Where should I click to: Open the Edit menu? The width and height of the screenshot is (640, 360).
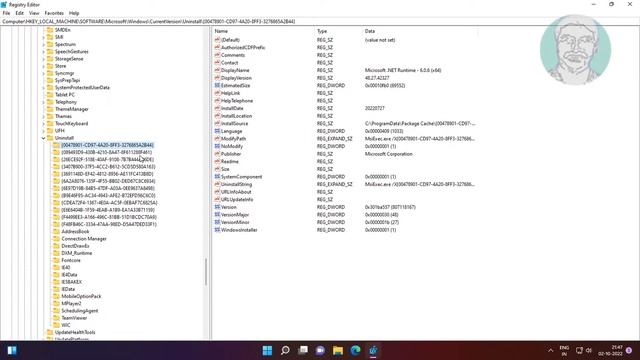click(19, 13)
